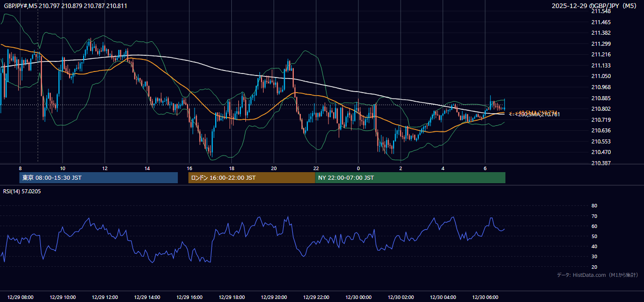Viewport: 644px width, 302px height.
Task: Click hour label 16 under price chart
Action: point(189,168)
